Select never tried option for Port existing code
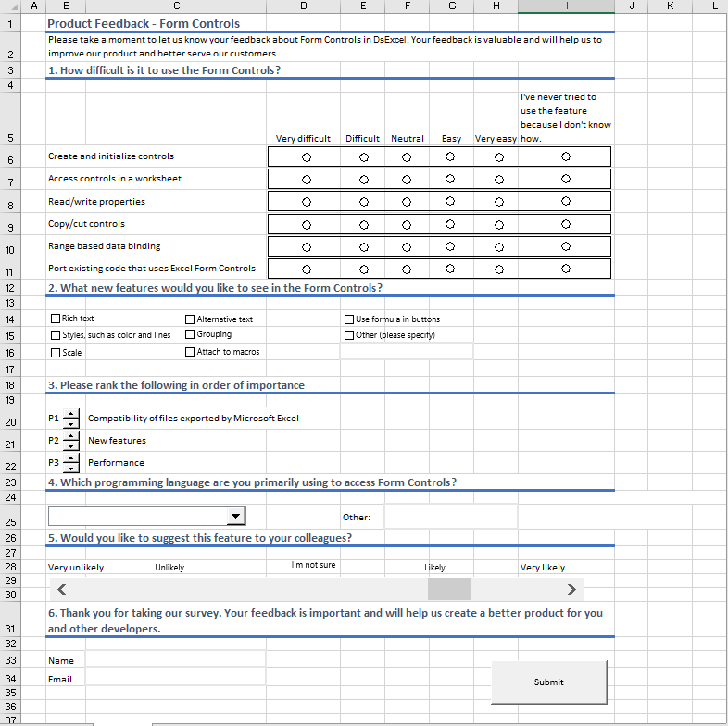Screen dimensions: 728x726 tap(566, 269)
